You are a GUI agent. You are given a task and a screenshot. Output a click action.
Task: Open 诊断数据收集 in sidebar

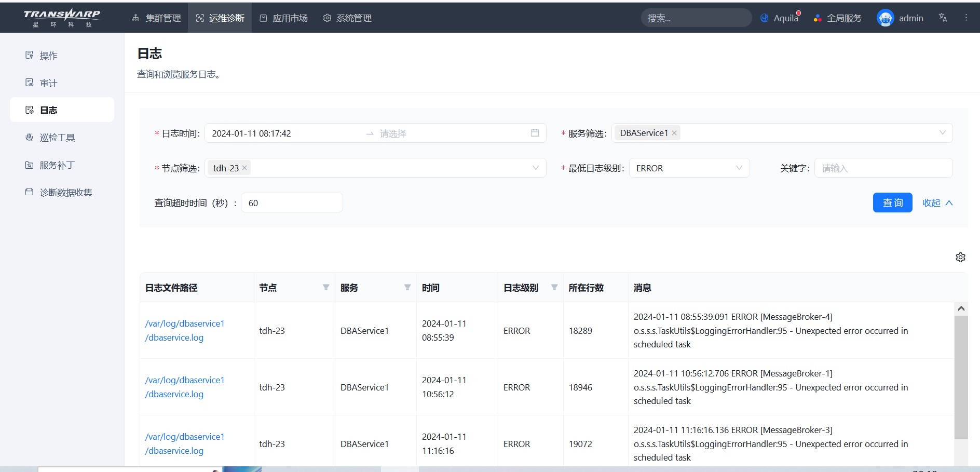(x=62, y=192)
